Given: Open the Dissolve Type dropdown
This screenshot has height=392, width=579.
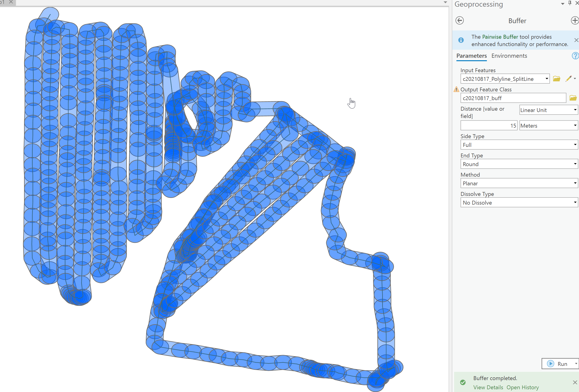Looking at the screenshot, I should pos(519,203).
